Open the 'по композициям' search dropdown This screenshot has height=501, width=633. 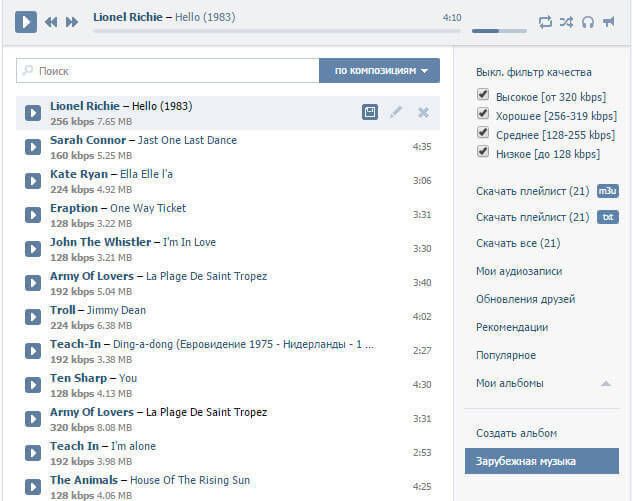pyautogui.click(x=379, y=71)
